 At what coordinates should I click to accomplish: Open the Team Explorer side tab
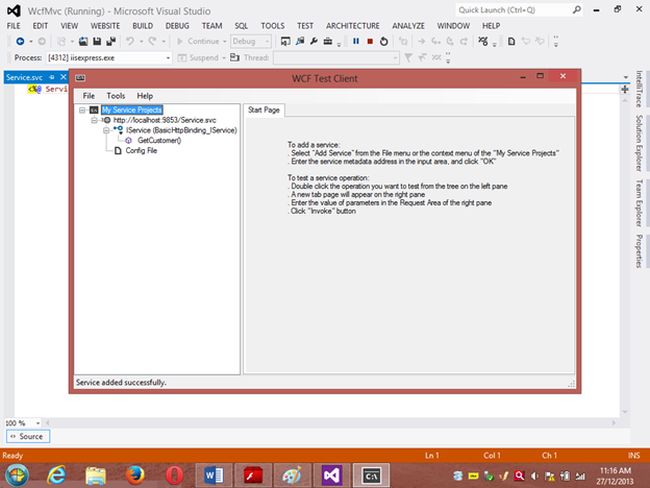tap(639, 203)
